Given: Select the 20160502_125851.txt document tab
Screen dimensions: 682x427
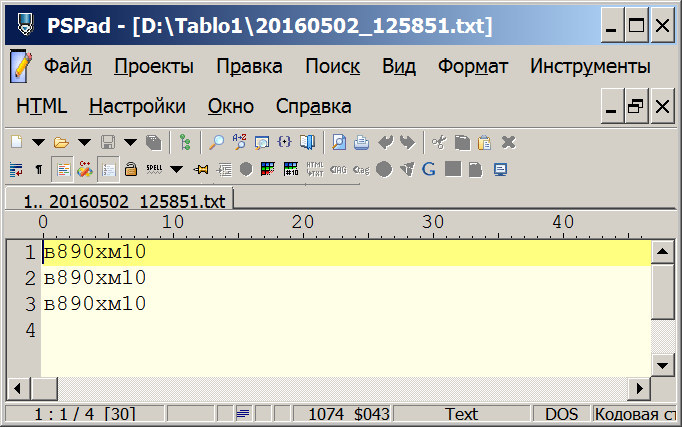Looking at the screenshot, I should [118, 201].
